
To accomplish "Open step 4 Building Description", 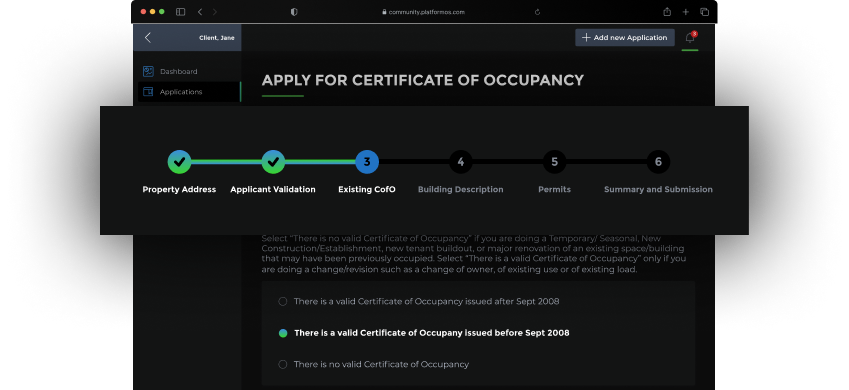I will click(460, 162).
